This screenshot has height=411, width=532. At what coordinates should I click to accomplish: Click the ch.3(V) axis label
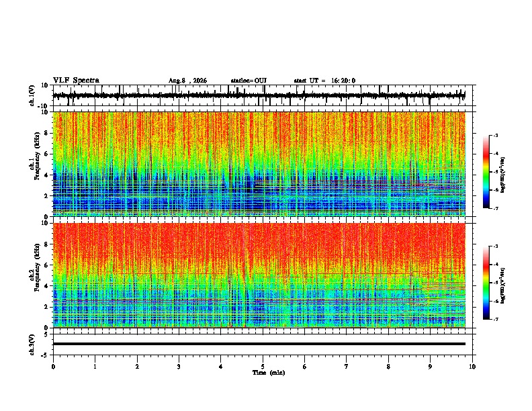tap(32, 345)
